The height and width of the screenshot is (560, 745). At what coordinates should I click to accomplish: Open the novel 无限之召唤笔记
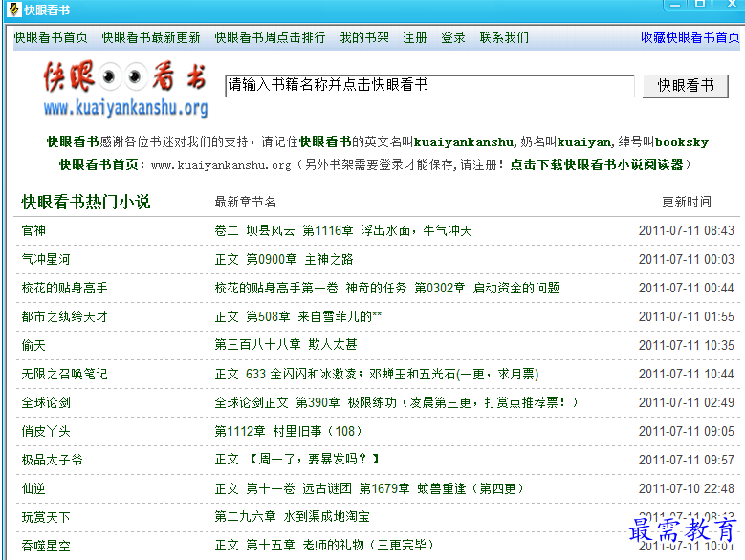(65, 374)
